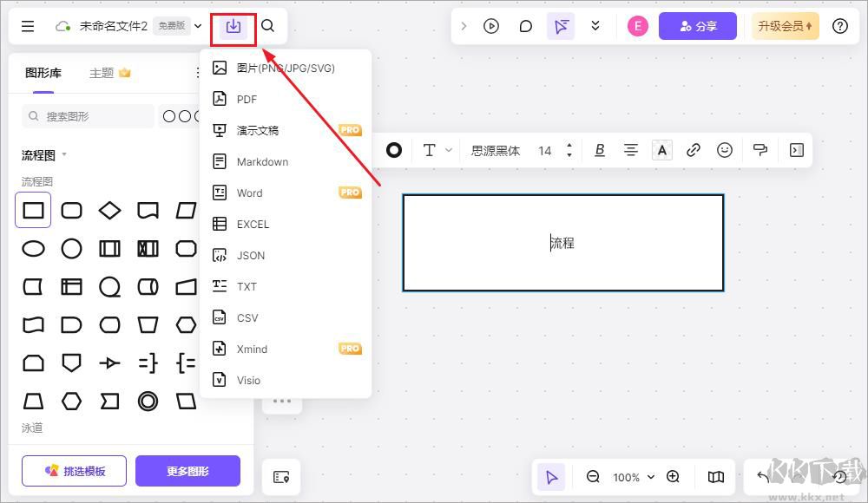Select the circle shape
The image size is (868, 503).
click(71, 248)
